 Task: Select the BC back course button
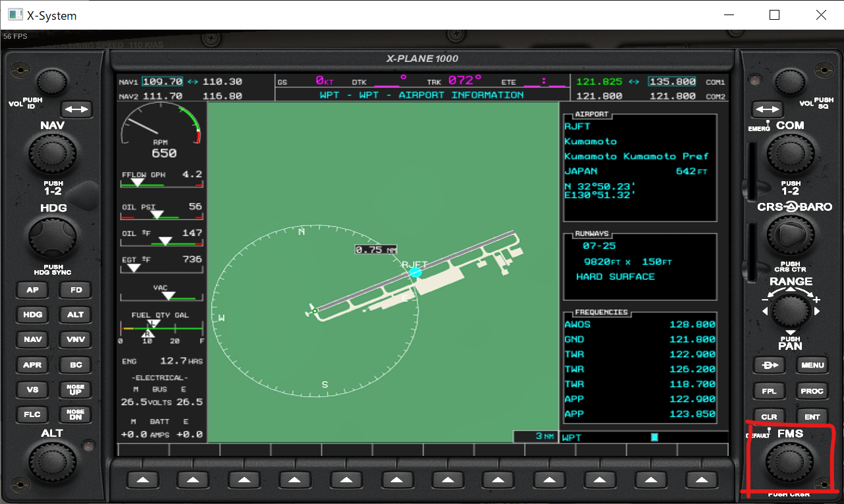pyautogui.click(x=76, y=365)
